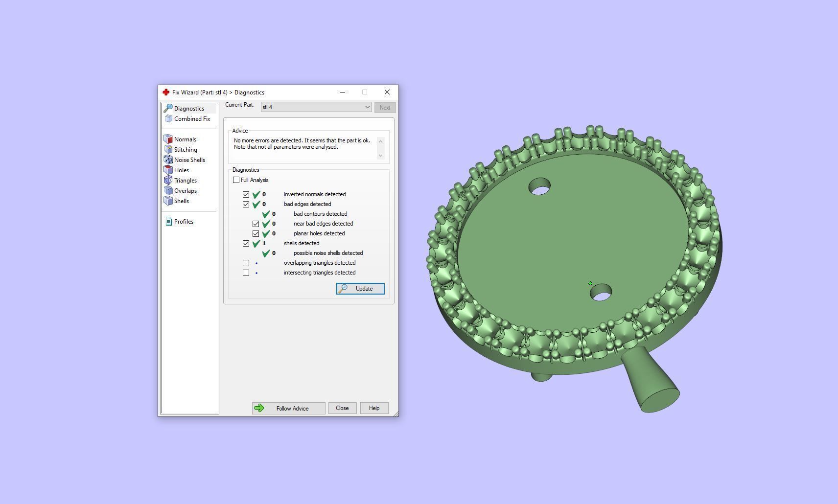Minimize the Fix Wizard window
This screenshot has height=504, width=838.
[x=343, y=92]
